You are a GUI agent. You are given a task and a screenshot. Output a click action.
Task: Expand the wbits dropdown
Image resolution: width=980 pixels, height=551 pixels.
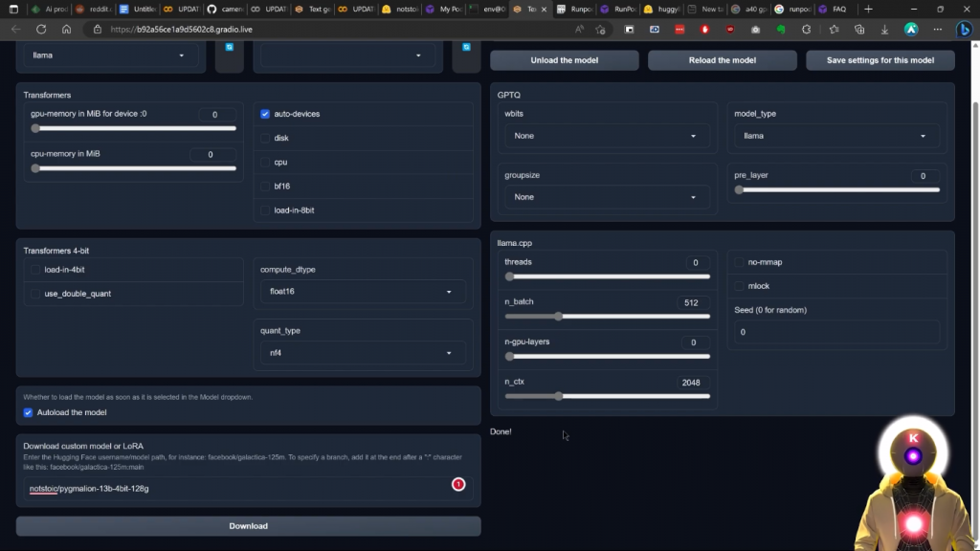(607, 136)
